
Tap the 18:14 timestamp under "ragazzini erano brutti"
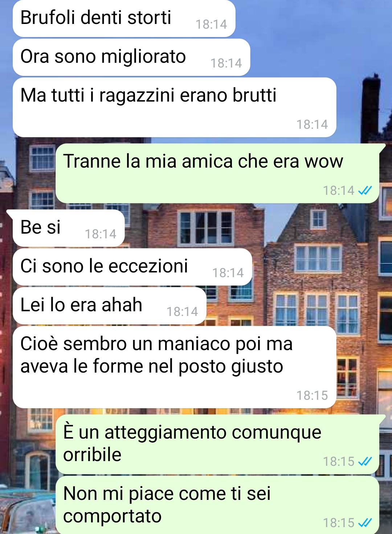point(312,124)
